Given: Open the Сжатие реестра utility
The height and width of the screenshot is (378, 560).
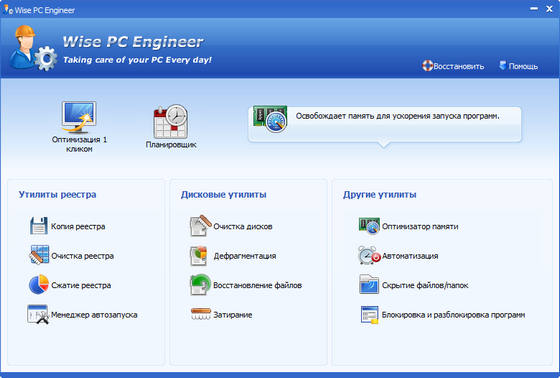Looking at the screenshot, I should [x=81, y=285].
